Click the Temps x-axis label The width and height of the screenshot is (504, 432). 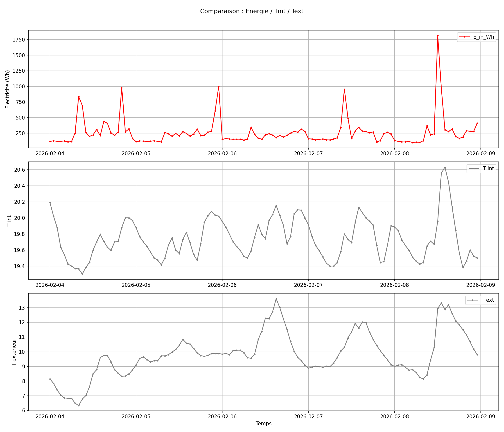pos(264,424)
